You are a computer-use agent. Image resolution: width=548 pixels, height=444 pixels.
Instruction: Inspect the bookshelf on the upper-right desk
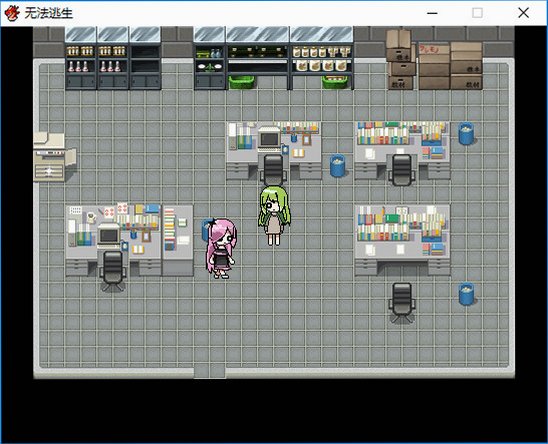click(x=402, y=134)
